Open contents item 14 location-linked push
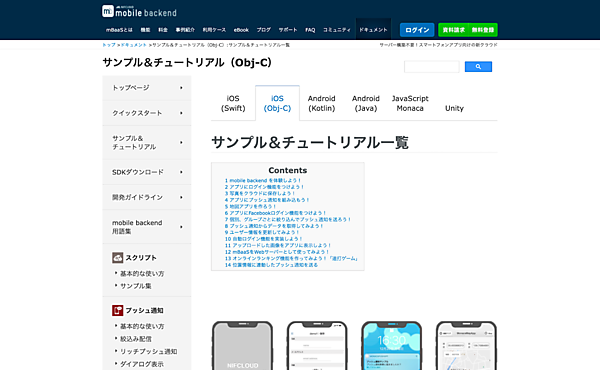The image size is (600, 370). coord(271,265)
